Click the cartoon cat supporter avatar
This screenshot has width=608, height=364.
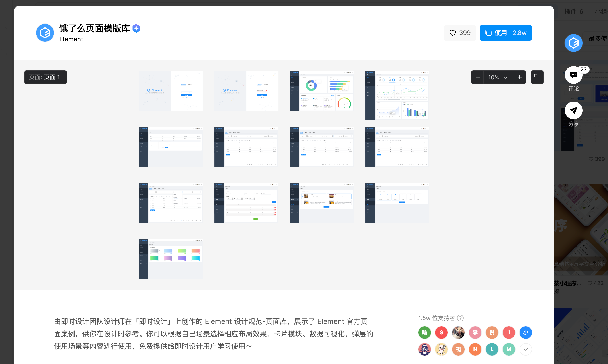[441, 349]
